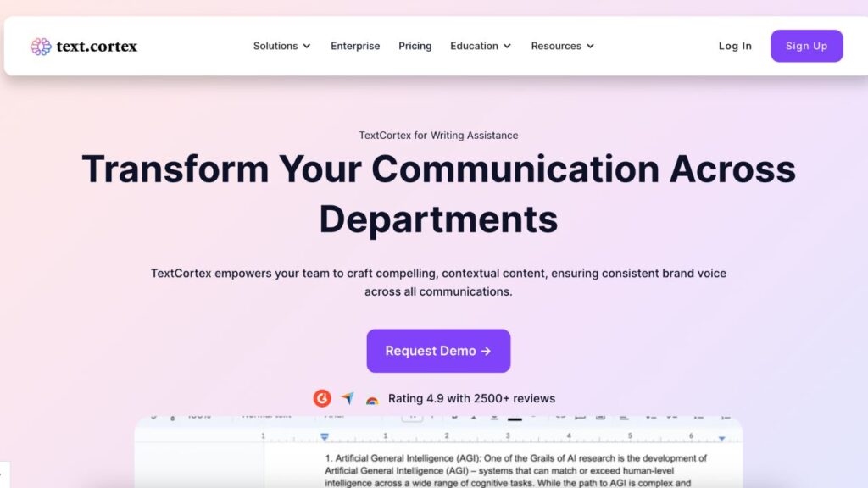The image size is (868, 488).
Task: Click the Rating 4.9 with 2500+ reviews text
Action: click(x=471, y=398)
